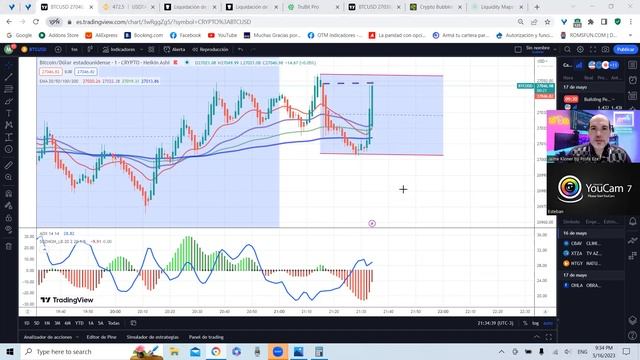Select the ruler measure tool

tap(9, 165)
